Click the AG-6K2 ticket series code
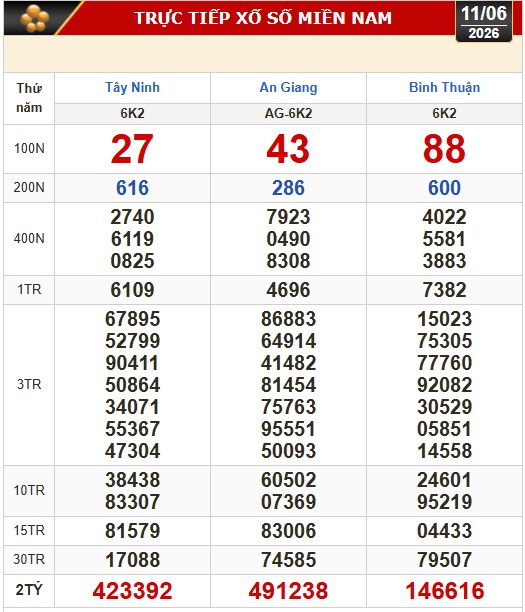Screen dimensions: 525x612 [x=288, y=114]
